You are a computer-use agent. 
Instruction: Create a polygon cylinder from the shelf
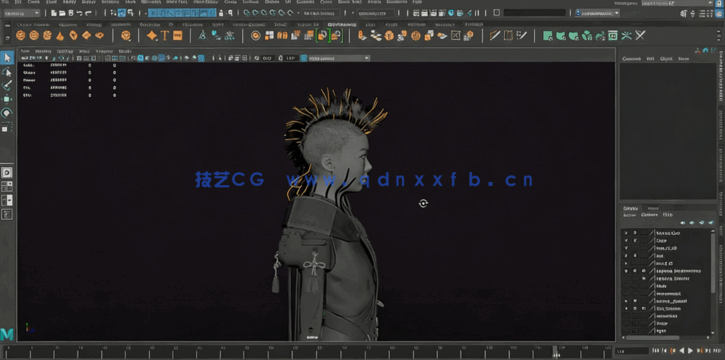47,35
